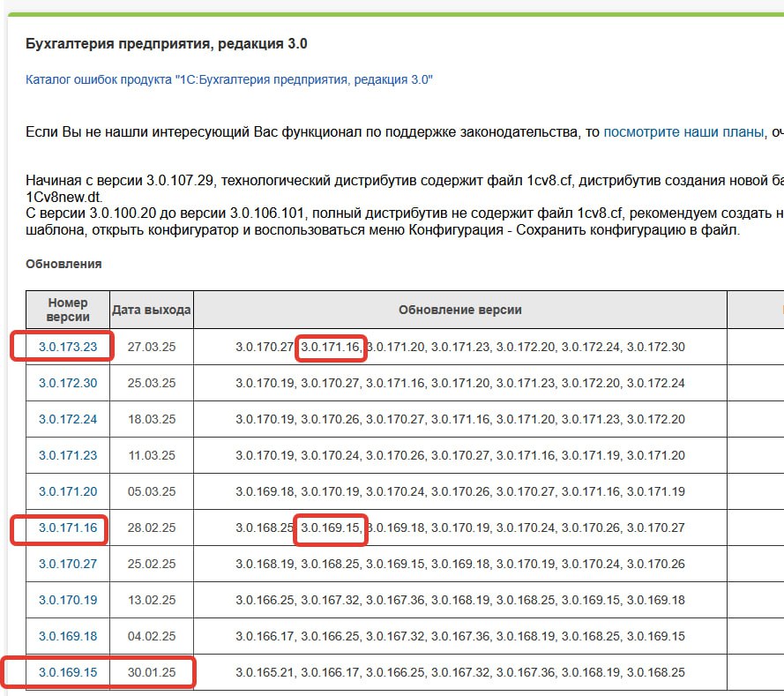Click update list in the 3.0.172.24 row
This screenshot has height=696, width=784.
coord(460,419)
